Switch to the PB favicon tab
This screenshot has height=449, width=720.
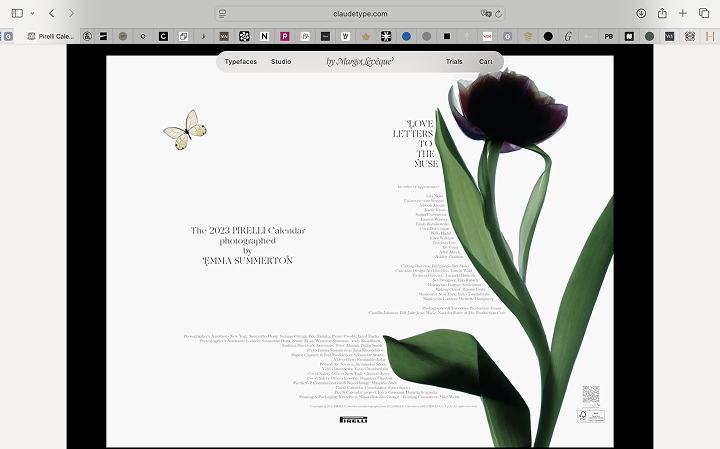click(x=608, y=36)
